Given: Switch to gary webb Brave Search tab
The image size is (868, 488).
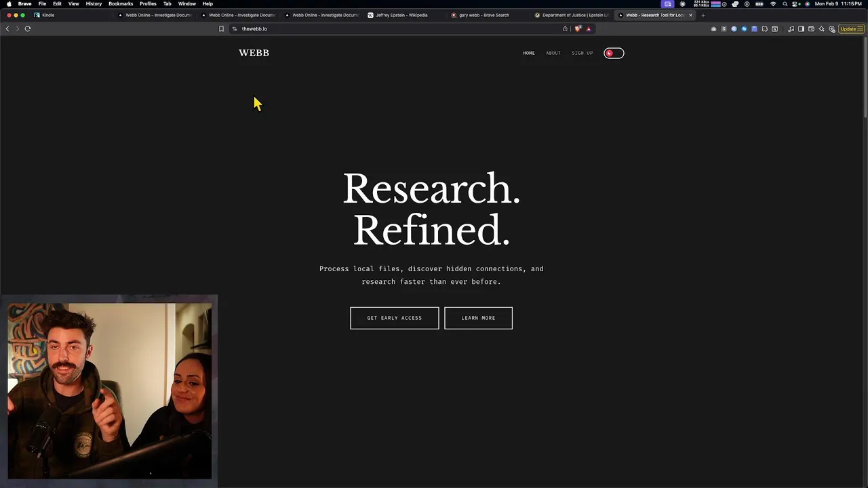Looking at the screenshot, I should point(487,15).
